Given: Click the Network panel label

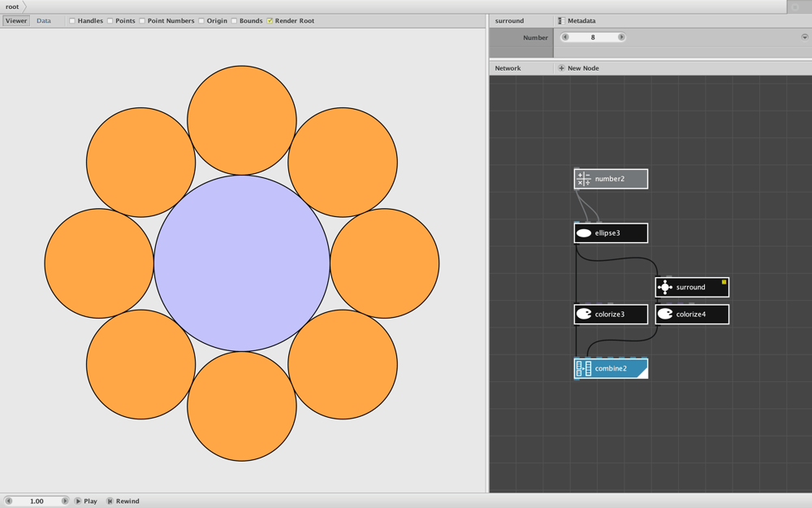Looking at the screenshot, I should [508, 68].
